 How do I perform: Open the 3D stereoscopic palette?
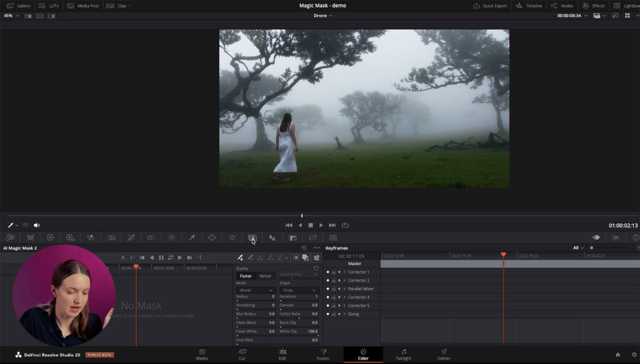[x=333, y=237]
